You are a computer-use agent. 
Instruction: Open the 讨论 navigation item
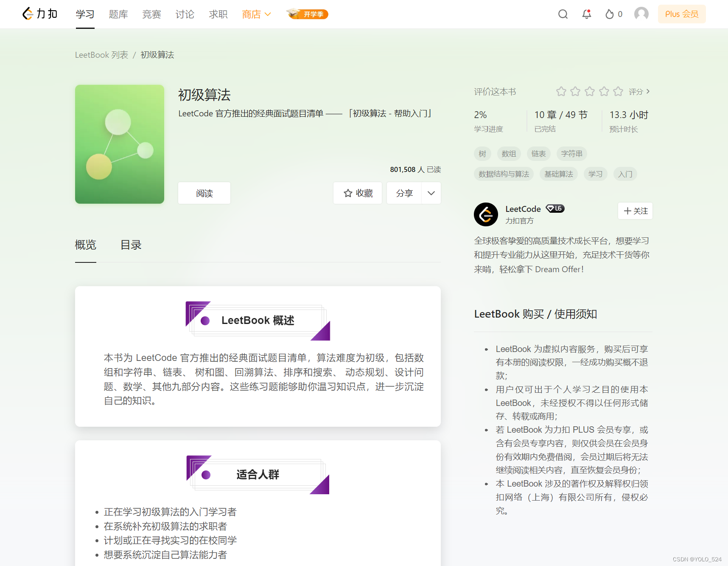coord(185,14)
